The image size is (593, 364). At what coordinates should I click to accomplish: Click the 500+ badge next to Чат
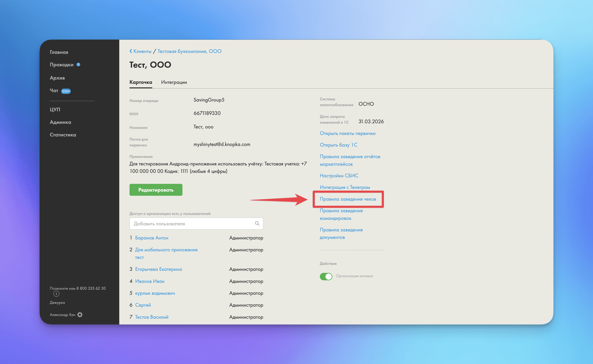point(66,91)
